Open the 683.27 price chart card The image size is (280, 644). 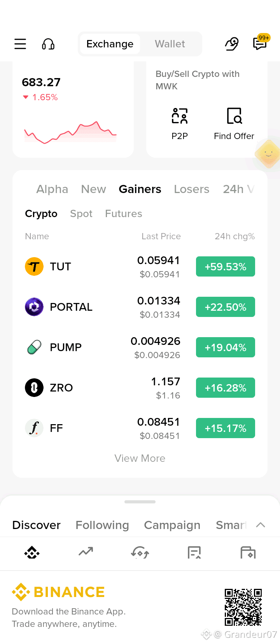pos(73,110)
